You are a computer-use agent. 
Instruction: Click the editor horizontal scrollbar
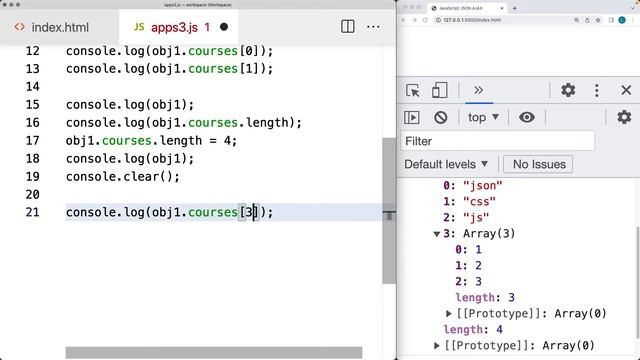(213, 353)
